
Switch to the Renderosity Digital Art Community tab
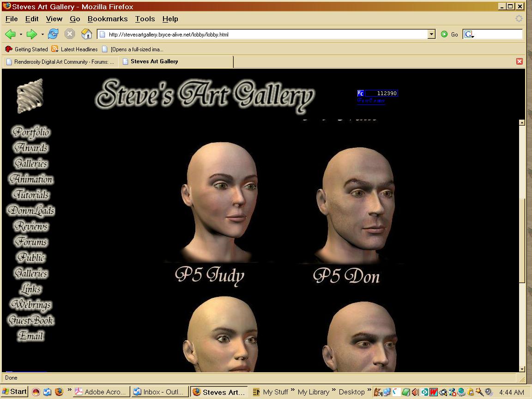click(60, 61)
